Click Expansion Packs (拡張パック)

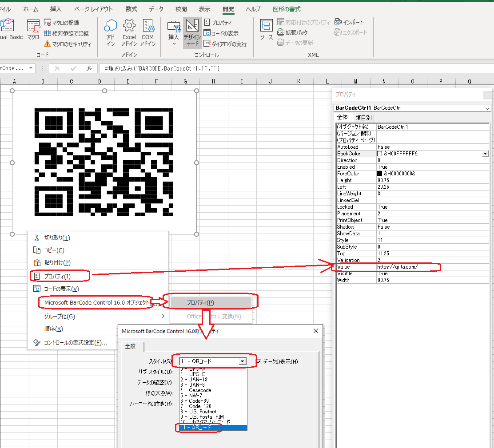(x=292, y=32)
